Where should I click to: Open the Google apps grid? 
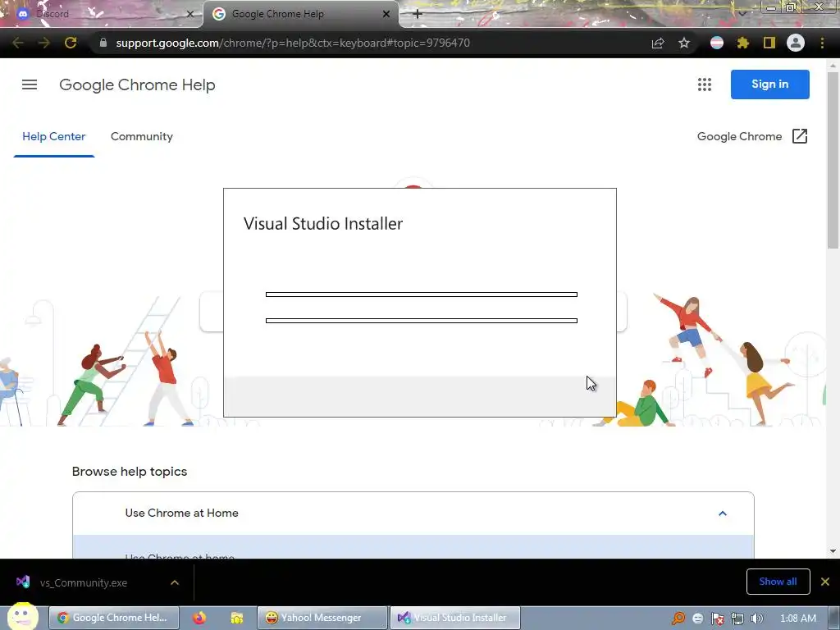[x=705, y=84]
